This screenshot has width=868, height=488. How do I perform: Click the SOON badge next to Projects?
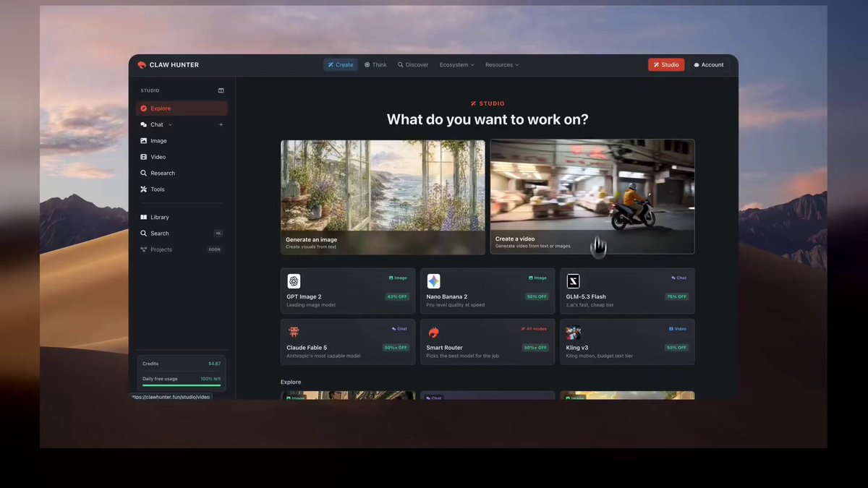point(215,249)
